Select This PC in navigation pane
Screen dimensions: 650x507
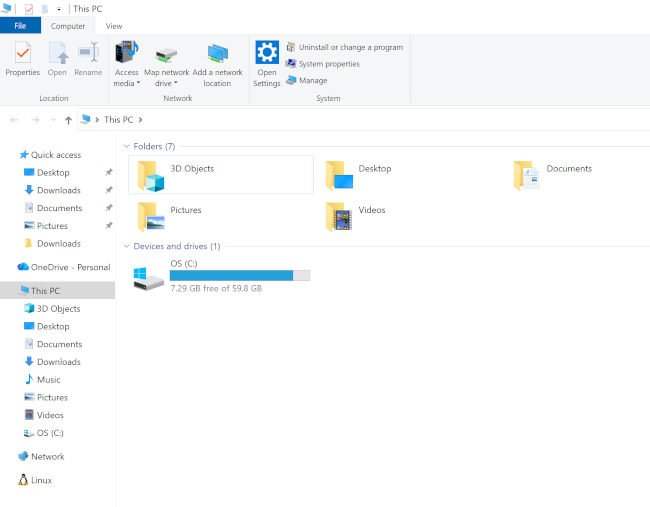[x=58, y=291]
